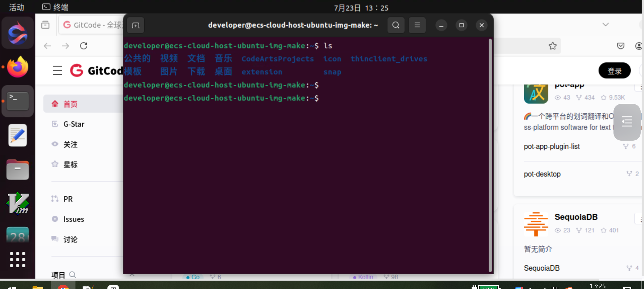The width and height of the screenshot is (644, 289).
Task: Open the text editor from dock
Action: (x=18, y=135)
